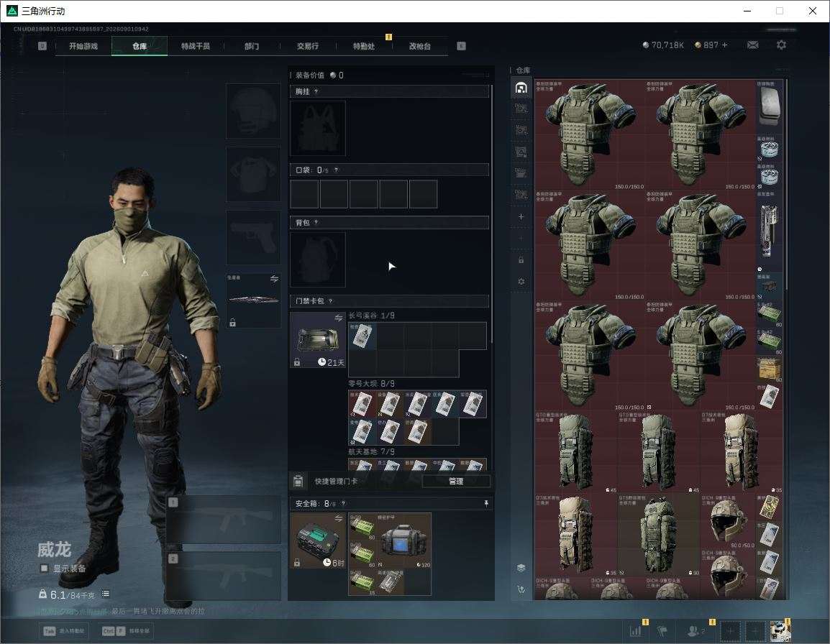
Task: Click the E key icon right of tabs
Action: [461, 46]
